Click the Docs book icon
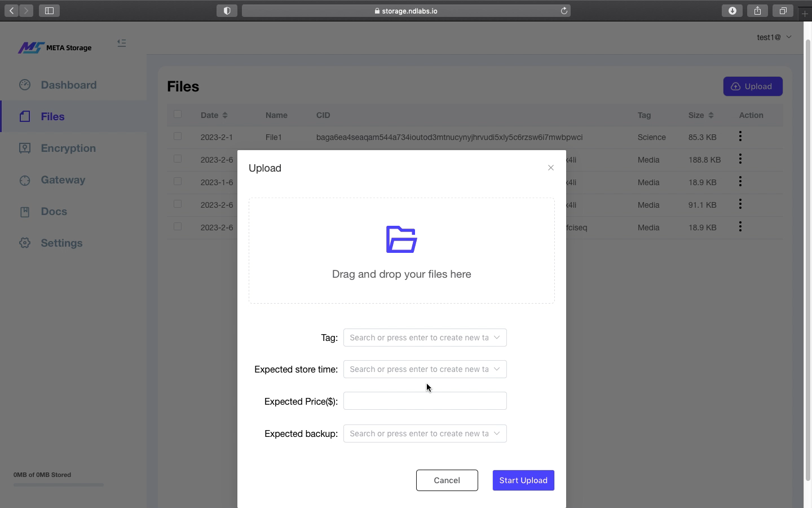This screenshot has height=508, width=812. pyautogui.click(x=25, y=212)
